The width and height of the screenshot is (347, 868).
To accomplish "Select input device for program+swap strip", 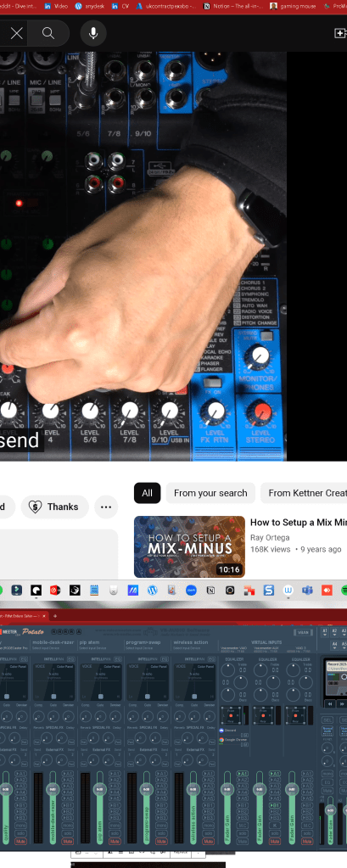I will click(x=138, y=647).
